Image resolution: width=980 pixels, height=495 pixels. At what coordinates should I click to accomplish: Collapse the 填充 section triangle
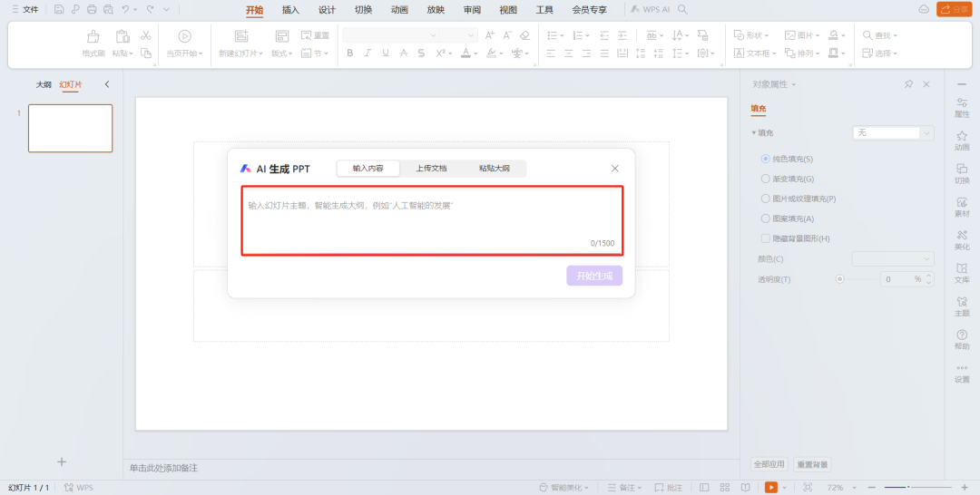[754, 133]
